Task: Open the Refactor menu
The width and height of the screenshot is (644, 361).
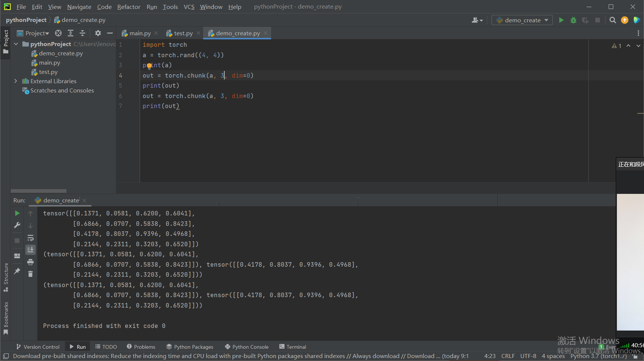Action: pos(129,6)
